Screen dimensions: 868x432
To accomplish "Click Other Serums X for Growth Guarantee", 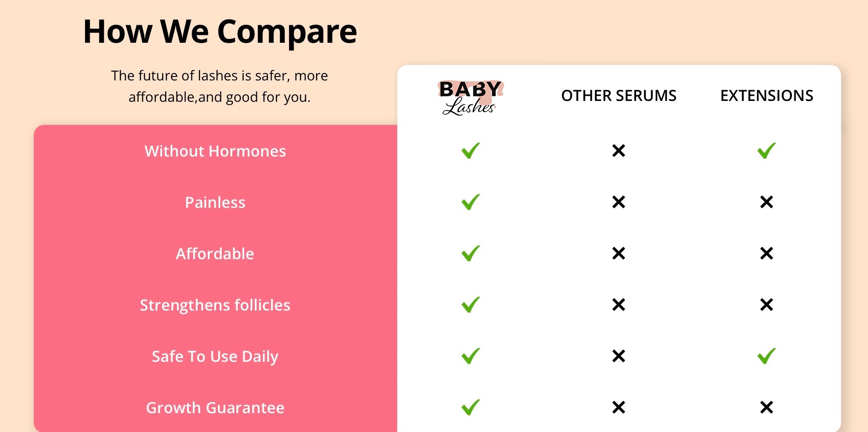I will (618, 407).
